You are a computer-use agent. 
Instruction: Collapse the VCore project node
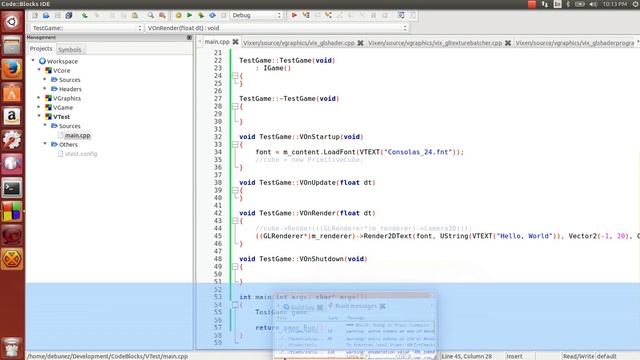(x=39, y=70)
